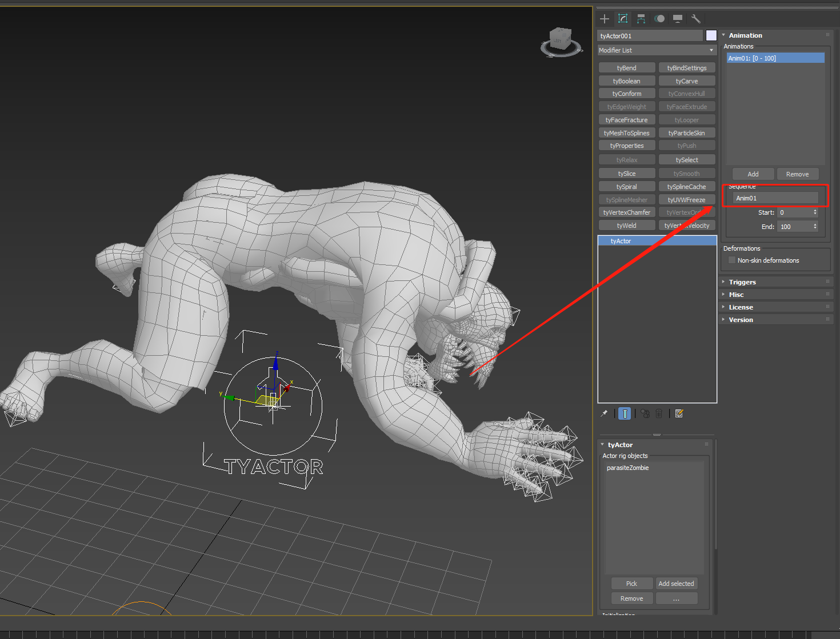
Task: Open the Utilities wrench panel
Action: (x=696, y=19)
